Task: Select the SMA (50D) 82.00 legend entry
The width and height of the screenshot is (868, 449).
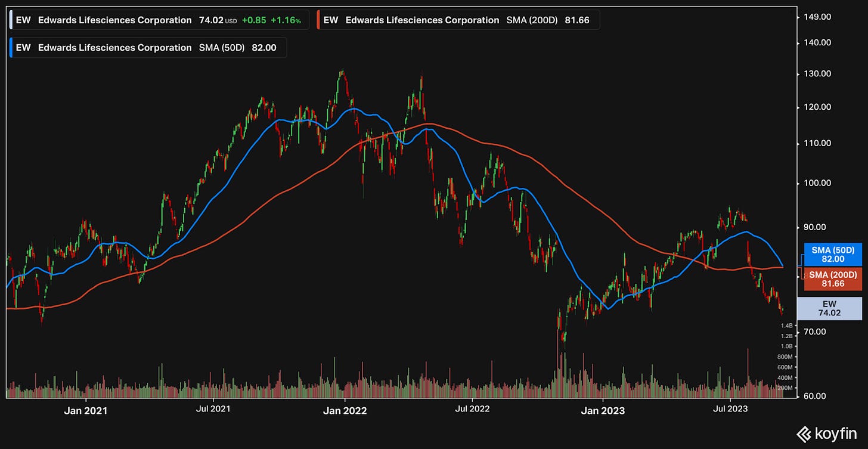Action: coord(148,48)
